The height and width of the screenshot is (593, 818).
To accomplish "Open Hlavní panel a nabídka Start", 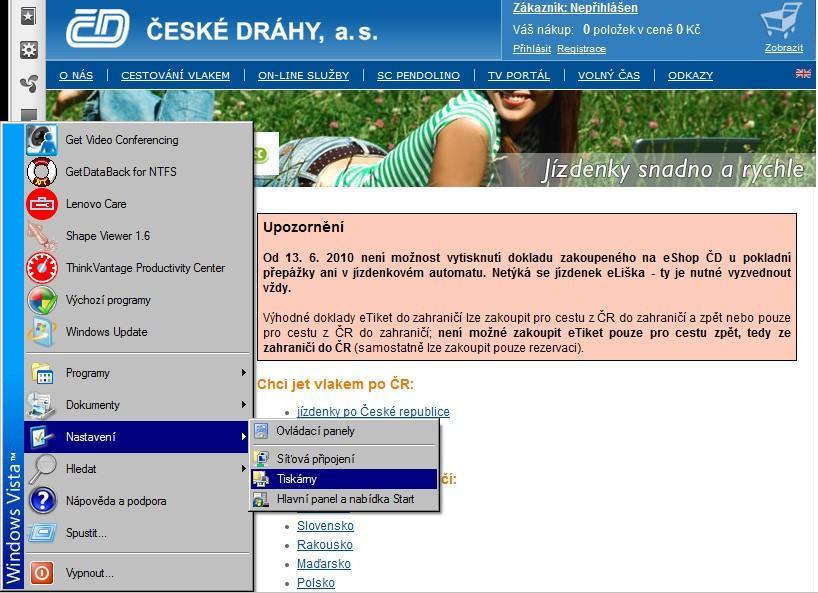I will point(344,499).
